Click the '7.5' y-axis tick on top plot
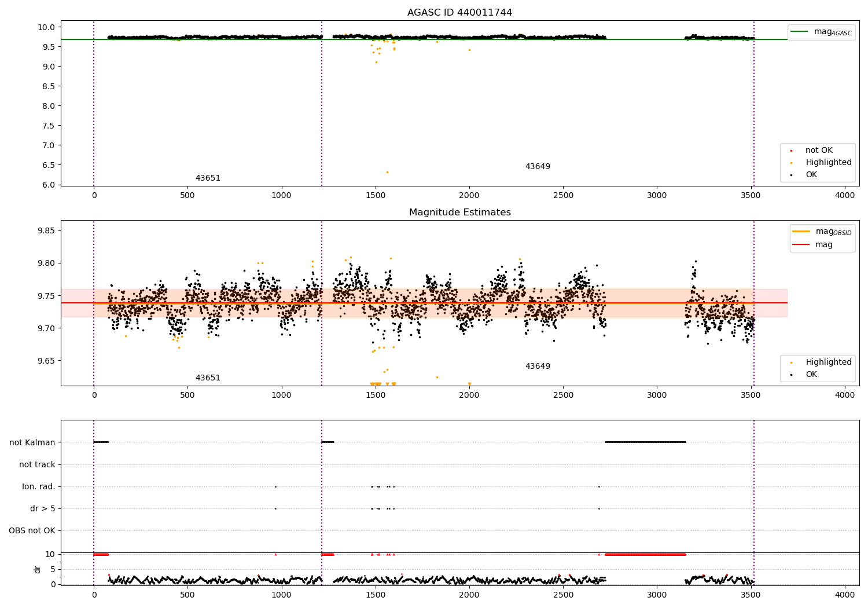 [x=49, y=126]
